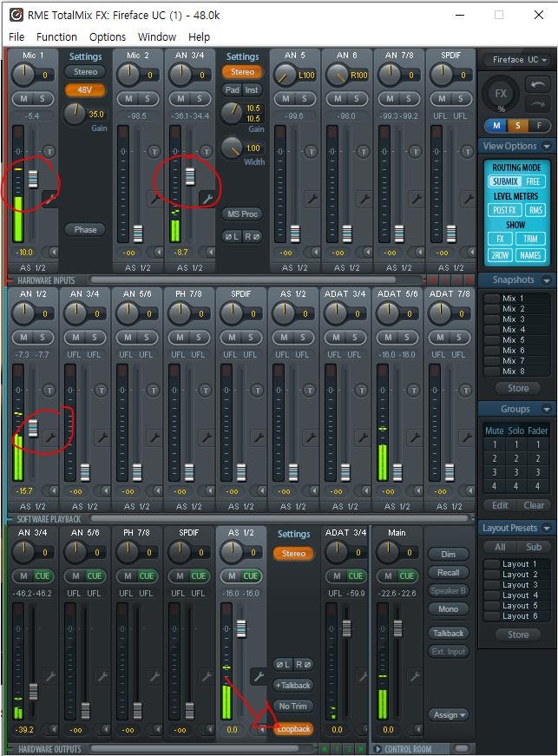Viewport: 558px width, 756px height.
Task: Open the Assign dropdown in the Control Room
Action: (x=448, y=715)
